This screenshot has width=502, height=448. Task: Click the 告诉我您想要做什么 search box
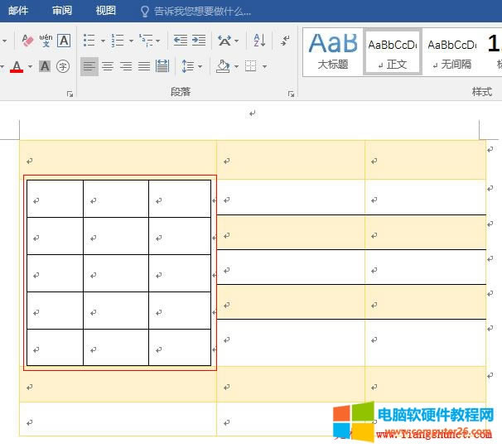[x=195, y=12]
